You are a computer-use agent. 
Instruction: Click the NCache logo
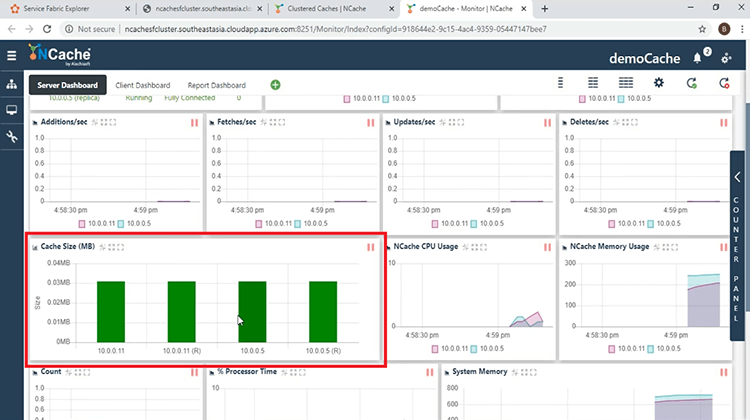click(x=59, y=55)
